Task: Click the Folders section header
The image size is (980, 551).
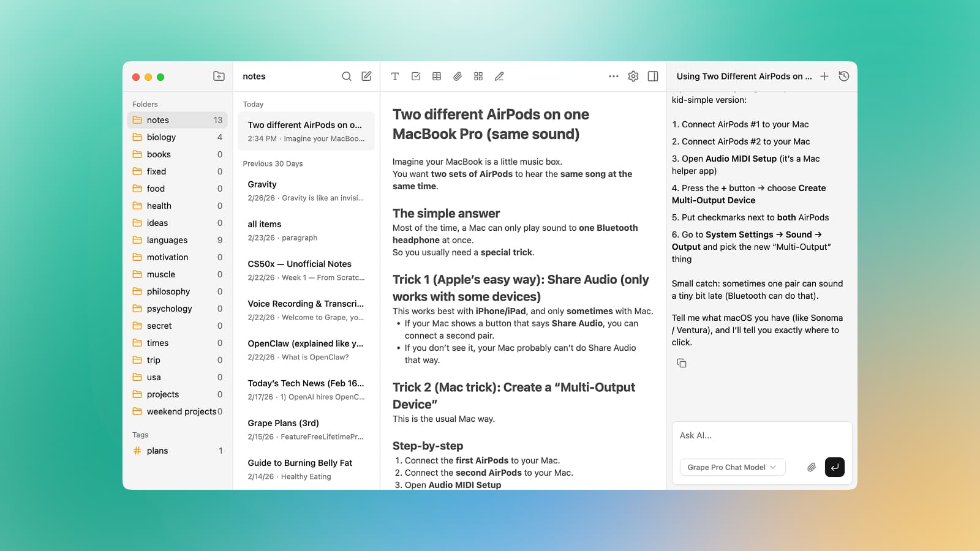Action: [145, 104]
